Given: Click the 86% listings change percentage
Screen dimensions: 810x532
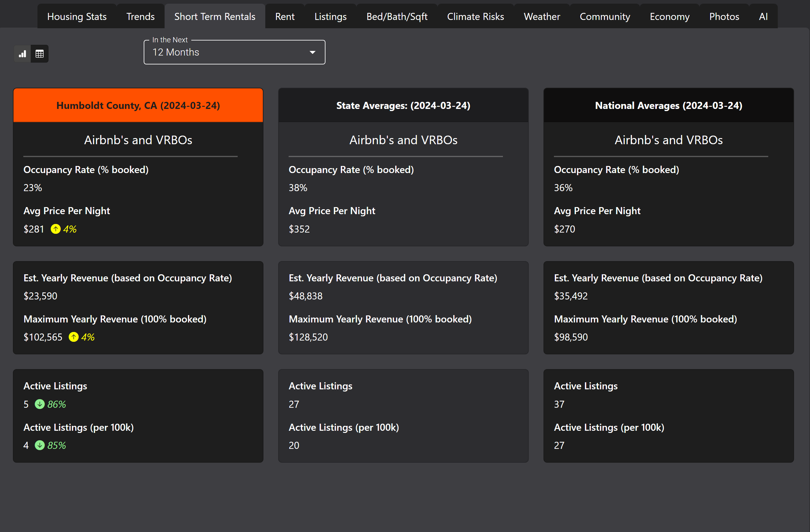Looking at the screenshot, I should tap(56, 404).
